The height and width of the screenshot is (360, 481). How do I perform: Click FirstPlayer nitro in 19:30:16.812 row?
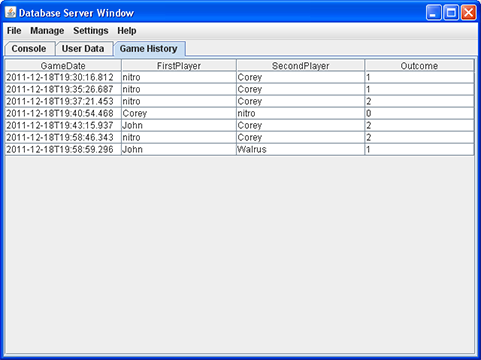click(179, 77)
